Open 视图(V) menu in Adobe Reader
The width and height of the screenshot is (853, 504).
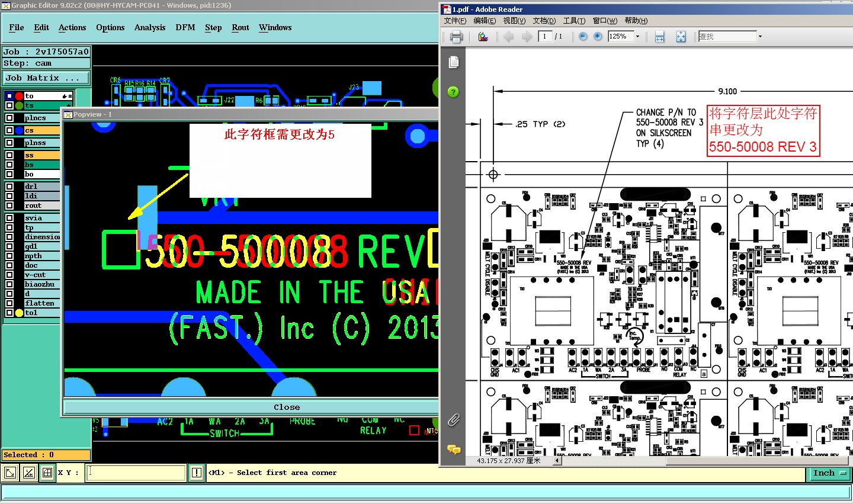[514, 21]
